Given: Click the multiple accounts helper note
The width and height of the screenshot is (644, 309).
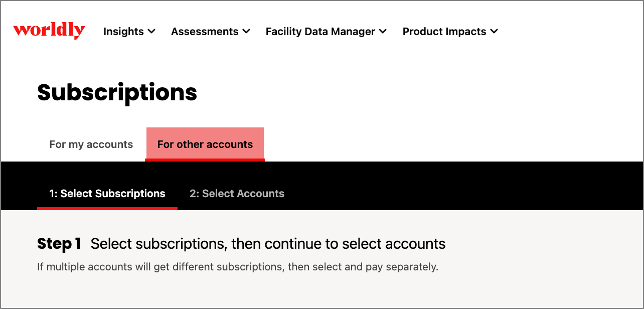Looking at the screenshot, I should 238,267.
